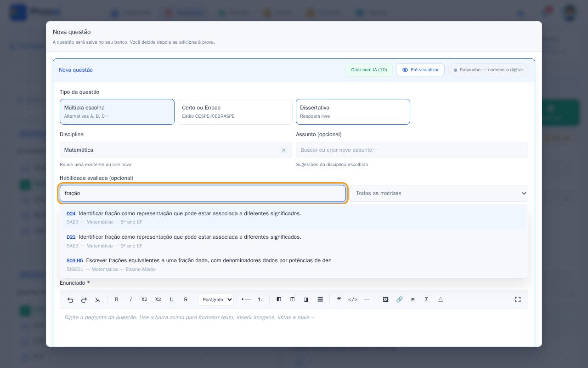Screen dimensions: 588x368
Task: Click the Habilidade avaliada search field
Action: [x=203, y=193]
